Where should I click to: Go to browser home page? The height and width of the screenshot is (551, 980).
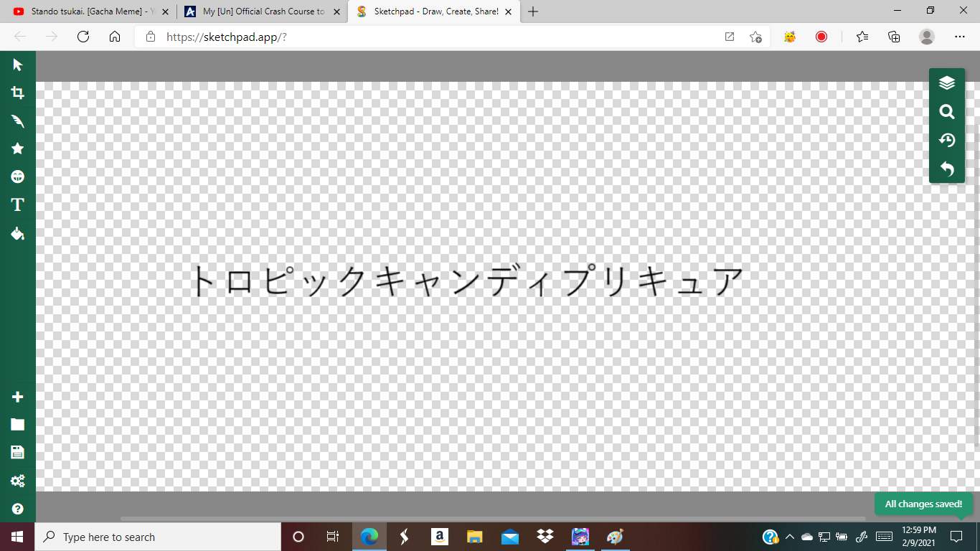[x=115, y=37]
